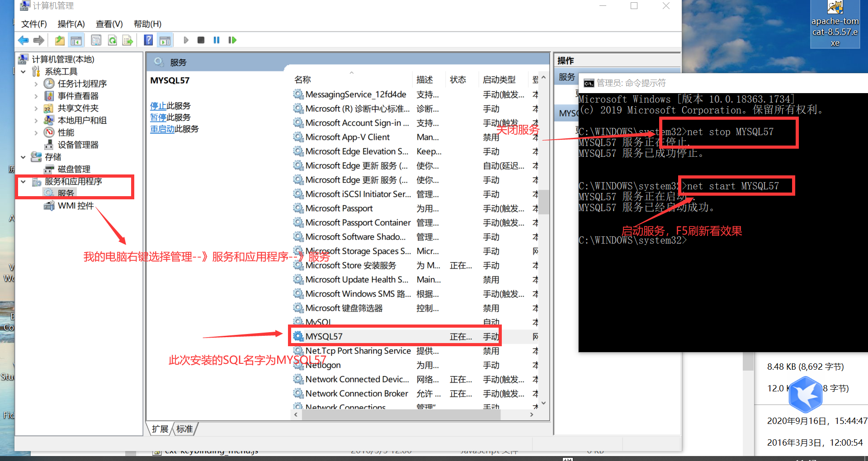Select 服务 under 服务和应用程序 in tree
Viewport: 868px width, 461px height.
coord(66,193)
